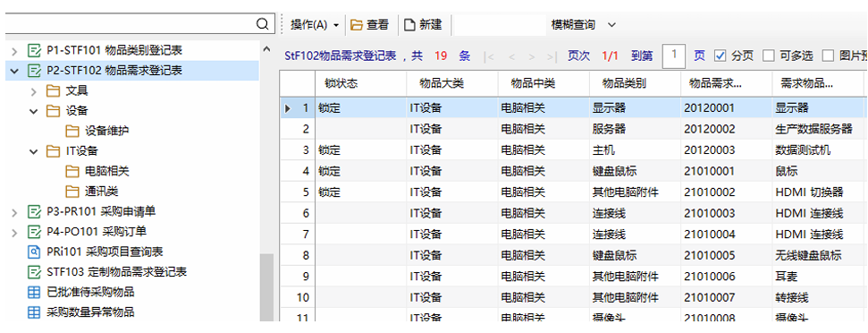Toggle the 图片预览 checkbox
This screenshot has width=868, height=333.
tap(828, 56)
